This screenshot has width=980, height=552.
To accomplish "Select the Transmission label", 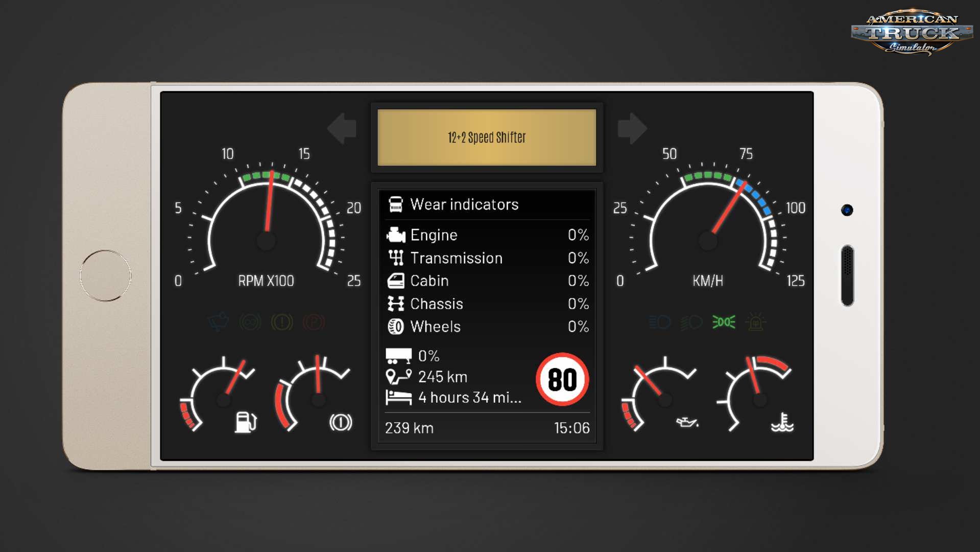I will (457, 258).
